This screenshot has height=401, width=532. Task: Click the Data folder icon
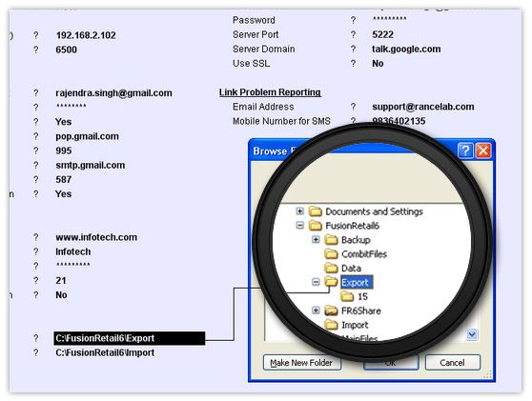click(x=331, y=268)
